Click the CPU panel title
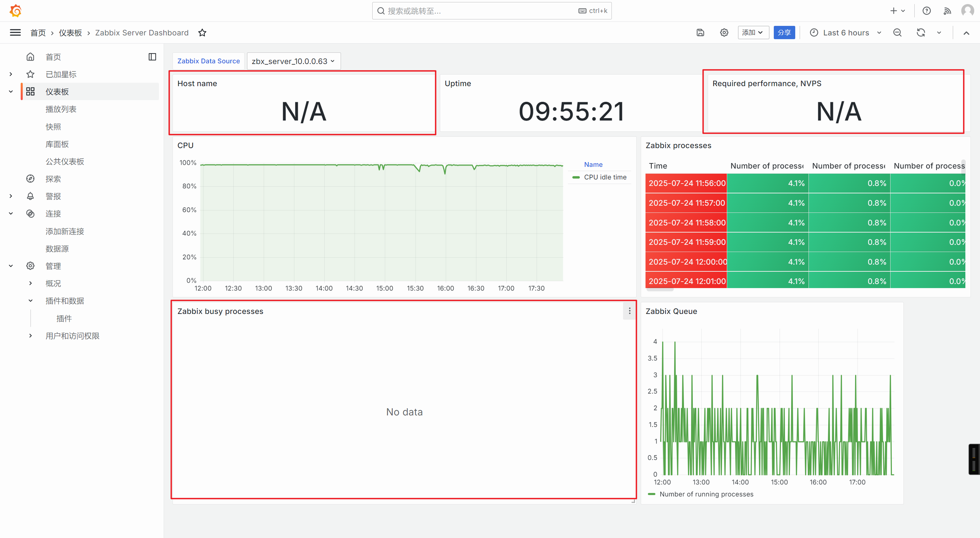980x538 pixels. (x=185, y=145)
